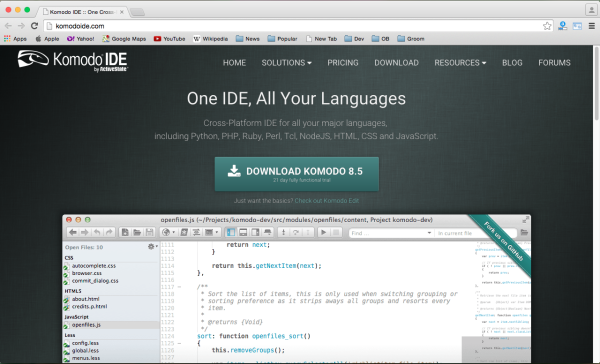Click the undo icon in Komodo toolbar
Screen dimensions: 600x364
point(97,232)
